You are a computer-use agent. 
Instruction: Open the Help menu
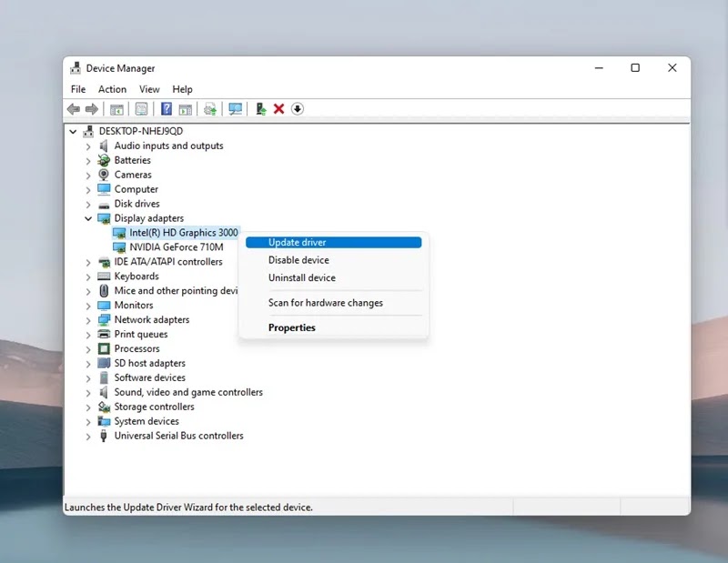click(x=183, y=89)
